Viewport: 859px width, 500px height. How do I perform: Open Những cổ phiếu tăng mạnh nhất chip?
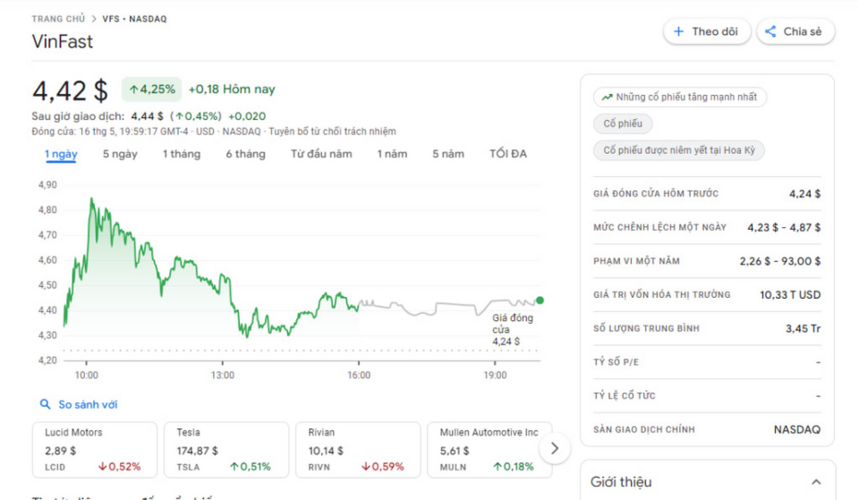(x=679, y=97)
